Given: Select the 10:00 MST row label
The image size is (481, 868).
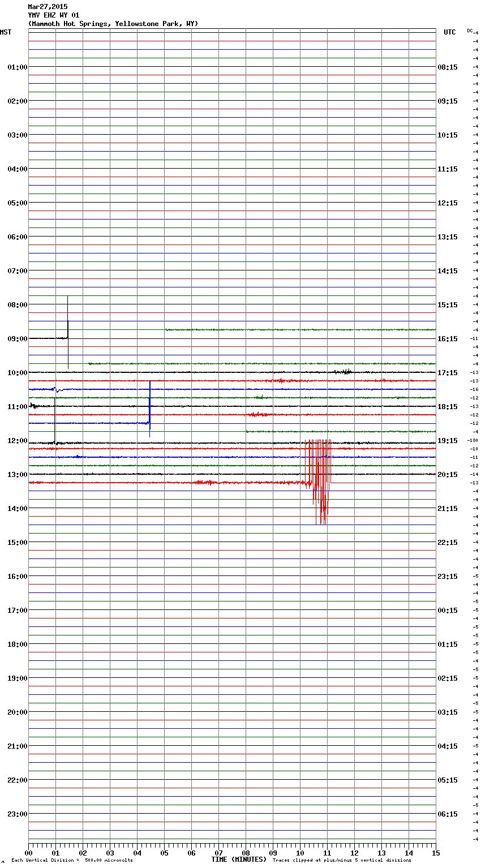Looking at the screenshot, I should click(18, 373).
